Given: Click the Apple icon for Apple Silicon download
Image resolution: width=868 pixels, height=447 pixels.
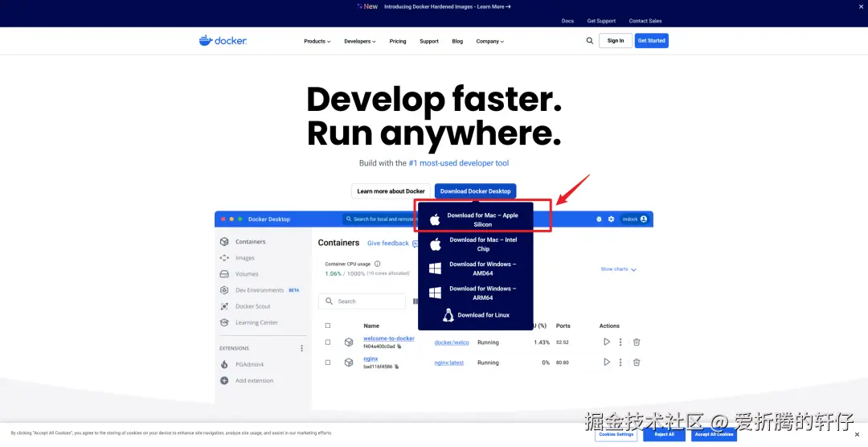Looking at the screenshot, I should (x=435, y=220).
